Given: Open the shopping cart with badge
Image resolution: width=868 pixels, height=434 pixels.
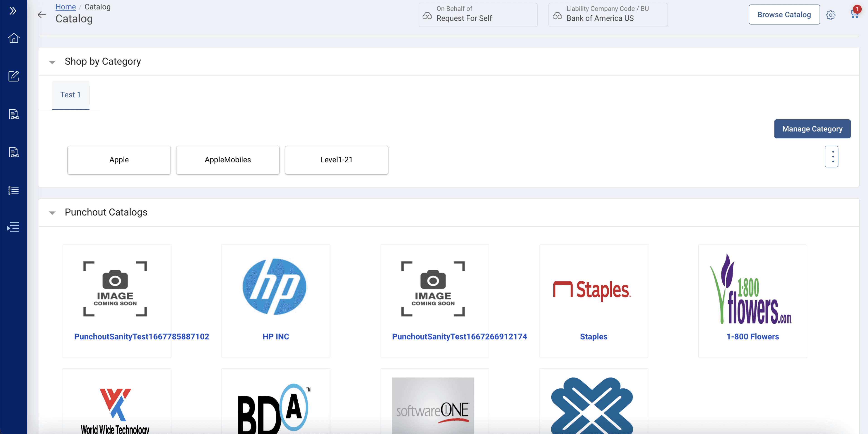Looking at the screenshot, I should 854,14.
